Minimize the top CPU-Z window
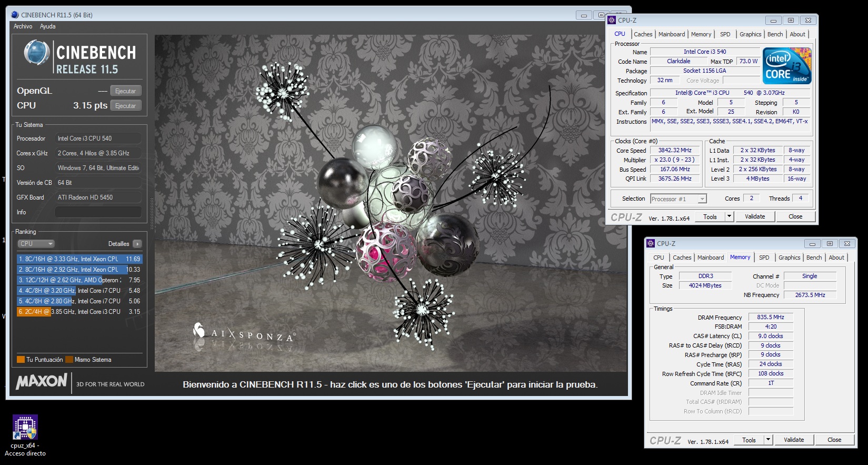The image size is (868, 465). point(773,21)
